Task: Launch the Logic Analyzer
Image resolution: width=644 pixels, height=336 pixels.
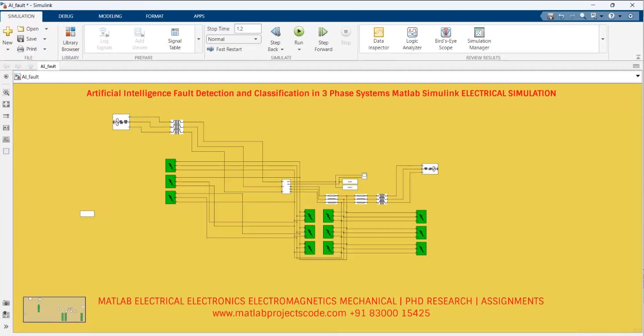Action: point(411,39)
